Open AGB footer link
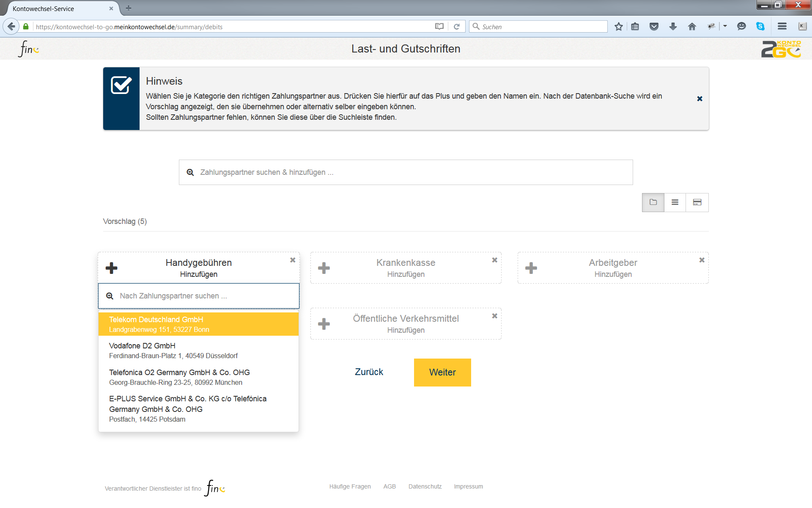812x508 pixels. 390,486
